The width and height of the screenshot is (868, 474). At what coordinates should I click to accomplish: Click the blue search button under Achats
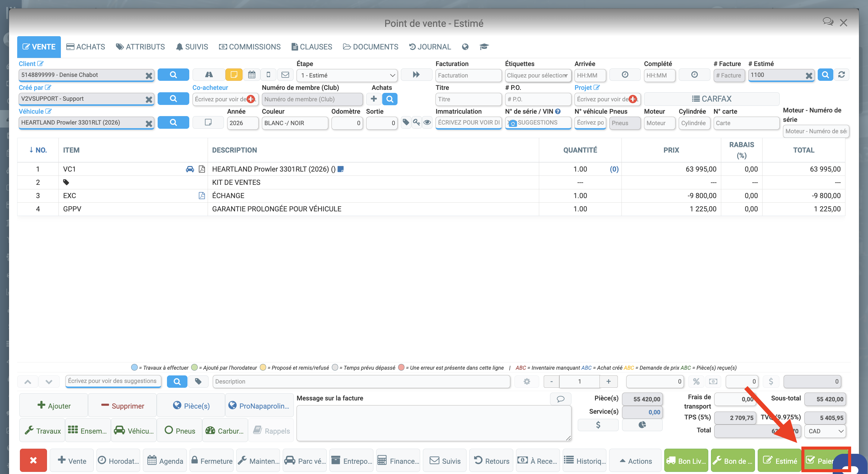[x=390, y=99]
